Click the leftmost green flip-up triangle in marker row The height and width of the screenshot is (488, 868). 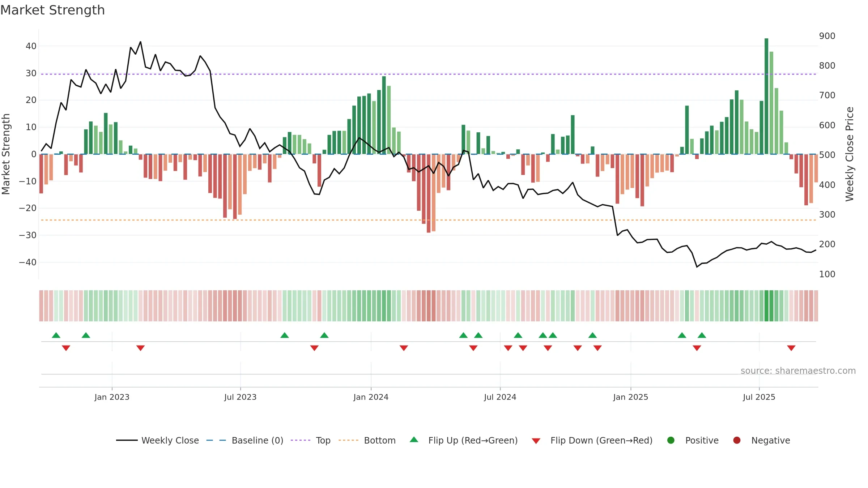click(56, 335)
